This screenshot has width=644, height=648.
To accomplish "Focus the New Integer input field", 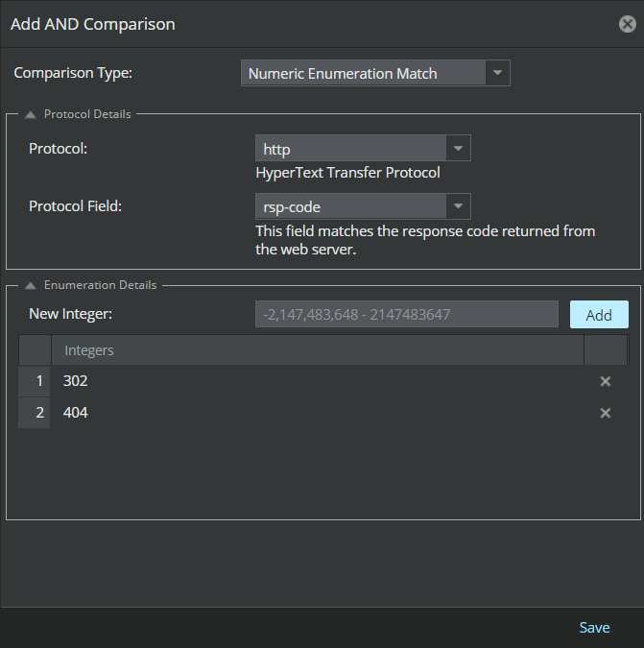I will coord(407,315).
